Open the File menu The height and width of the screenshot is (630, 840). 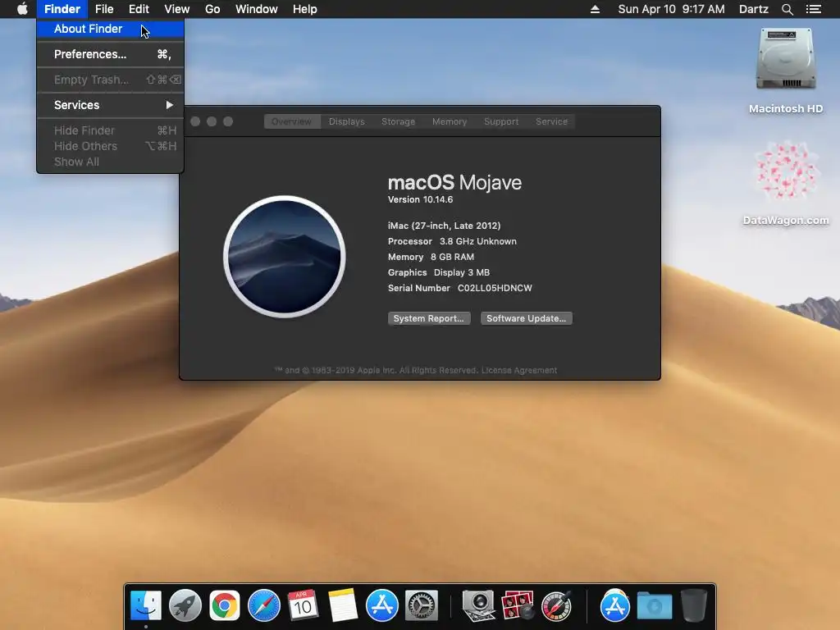point(104,9)
